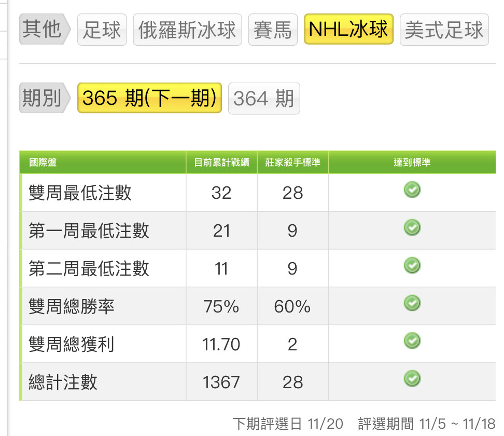The height and width of the screenshot is (436, 504).
Task: Click standard value 28 in 雙周最低注數 row
Action: (292, 193)
